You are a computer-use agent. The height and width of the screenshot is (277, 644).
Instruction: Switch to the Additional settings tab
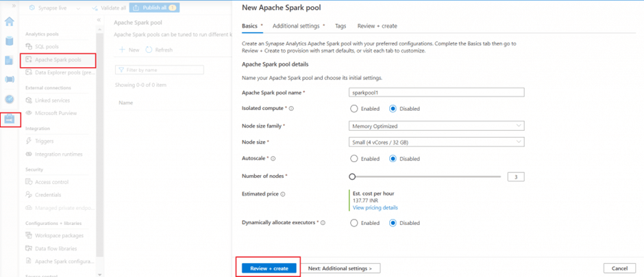[296, 26]
